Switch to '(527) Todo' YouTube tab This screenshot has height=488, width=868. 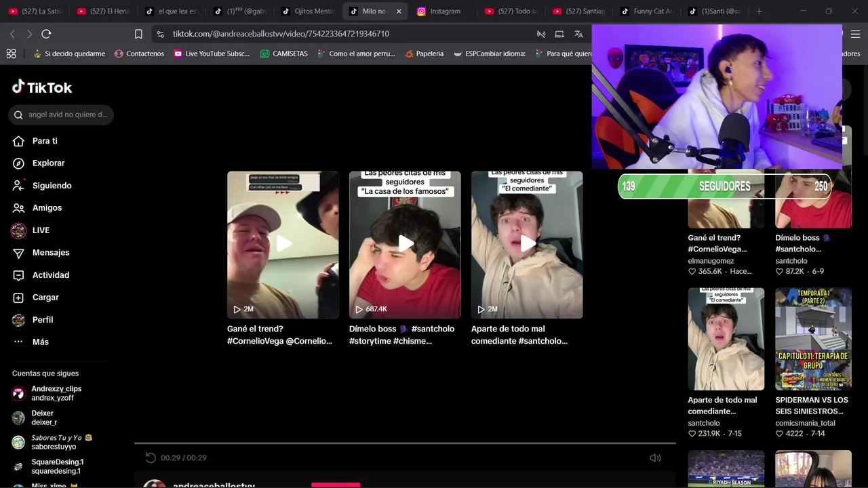click(511, 12)
